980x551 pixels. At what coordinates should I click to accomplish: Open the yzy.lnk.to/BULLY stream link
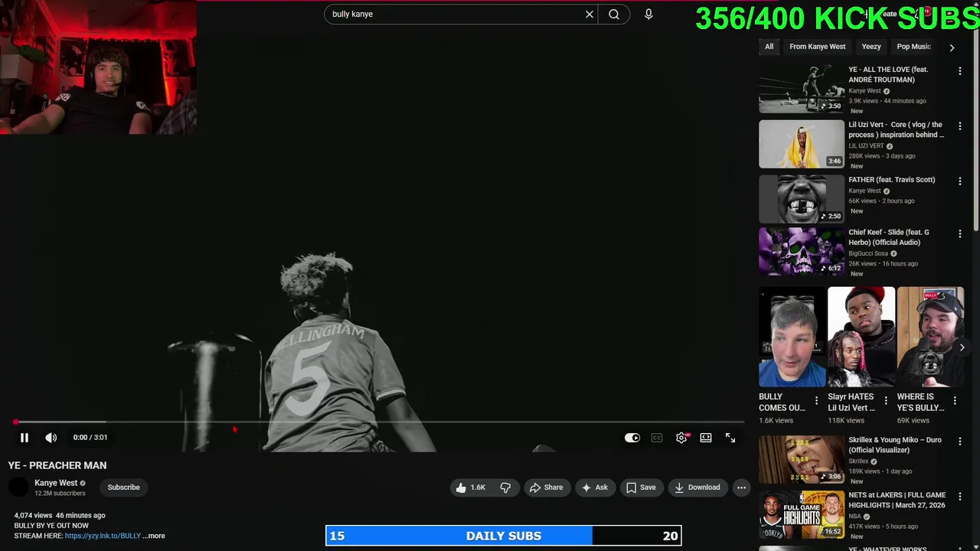point(103,536)
